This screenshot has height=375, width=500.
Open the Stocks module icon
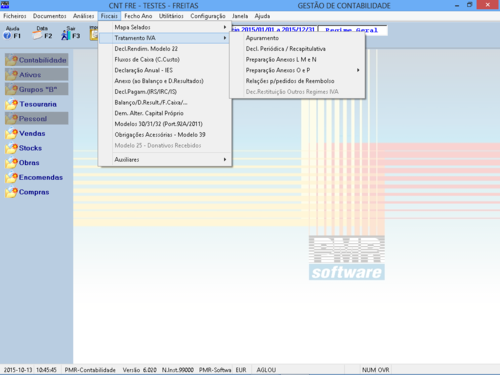point(11,148)
